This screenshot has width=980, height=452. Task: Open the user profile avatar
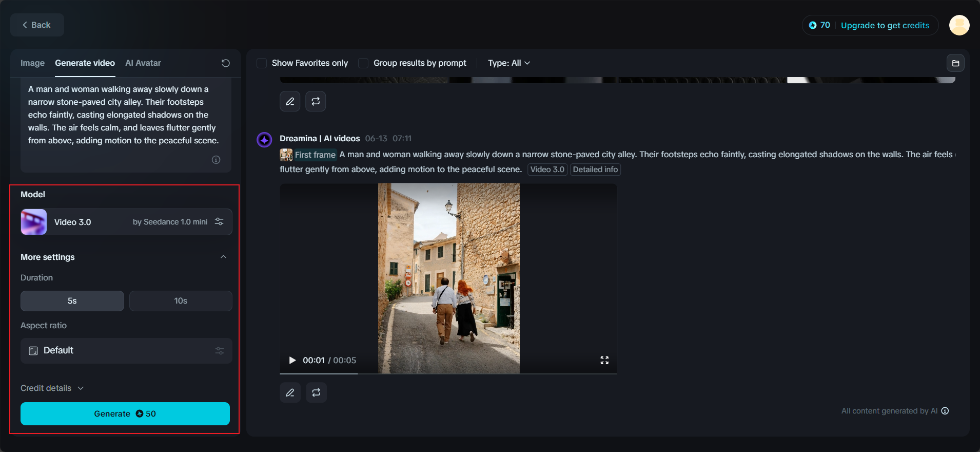[x=959, y=25]
